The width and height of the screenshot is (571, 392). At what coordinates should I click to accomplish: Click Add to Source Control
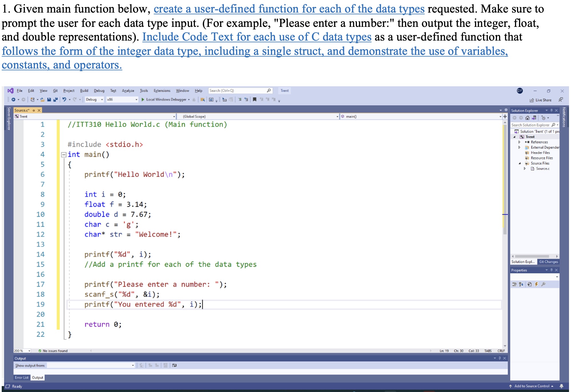tap(532, 386)
